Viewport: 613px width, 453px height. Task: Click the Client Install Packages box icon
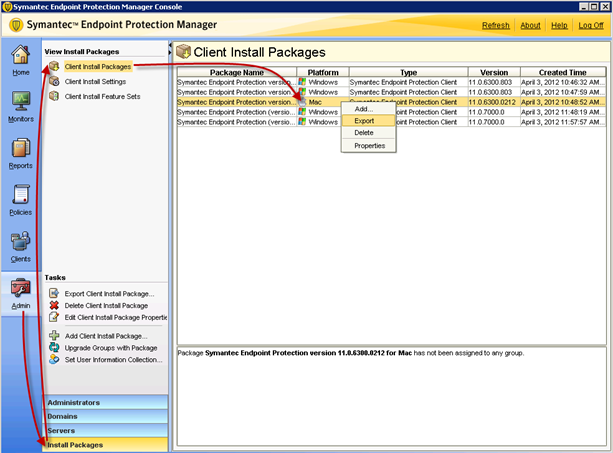[54, 66]
